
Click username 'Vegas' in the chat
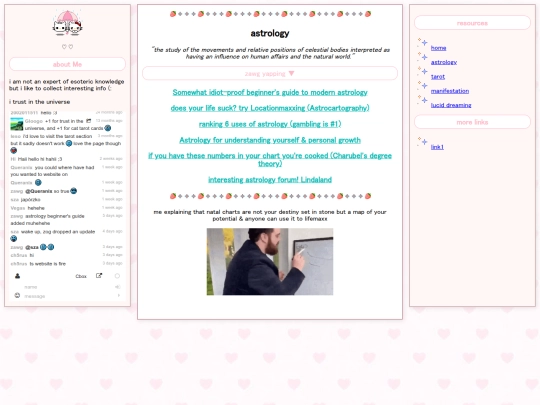click(x=18, y=208)
